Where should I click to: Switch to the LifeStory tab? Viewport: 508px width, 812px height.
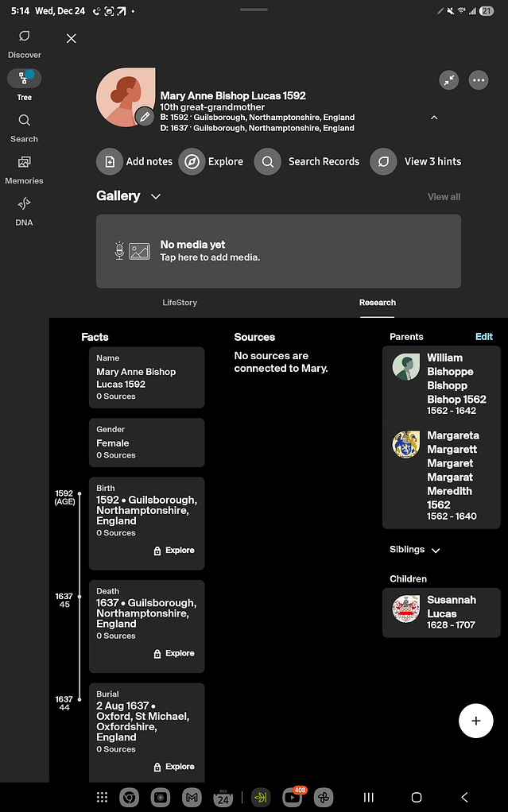180,303
